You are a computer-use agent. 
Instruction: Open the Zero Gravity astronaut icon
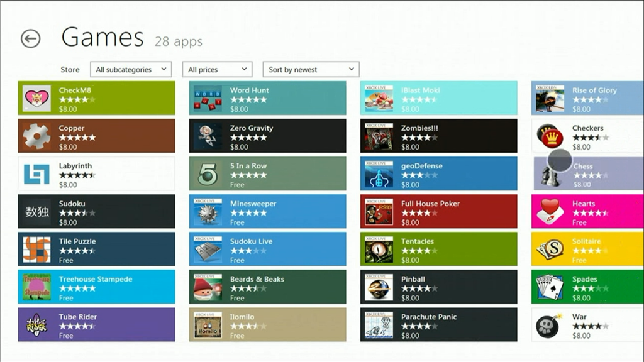point(208,136)
